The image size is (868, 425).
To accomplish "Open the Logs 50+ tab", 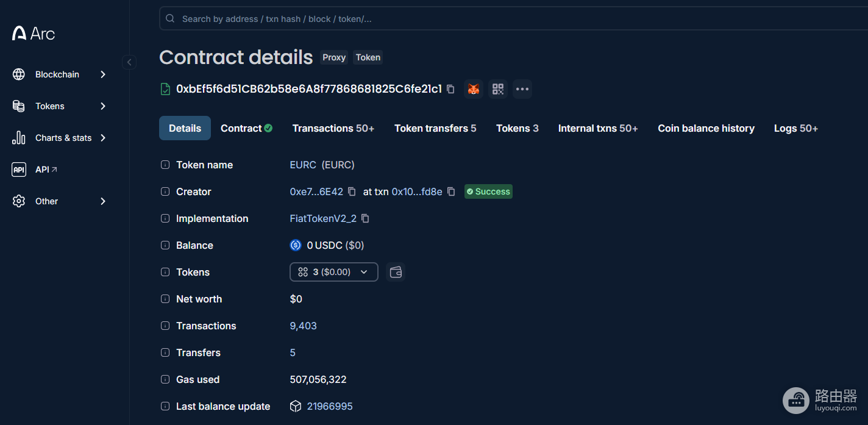I will click(796, 128).
